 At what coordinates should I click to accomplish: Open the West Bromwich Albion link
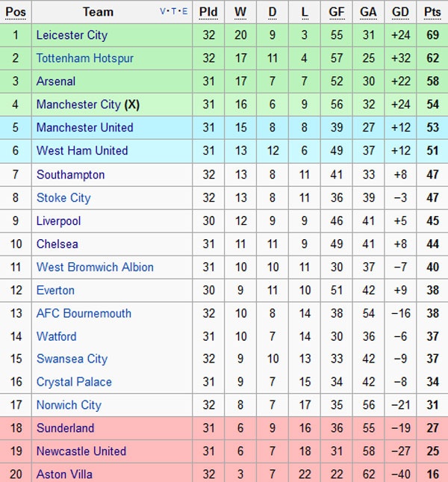95,267
